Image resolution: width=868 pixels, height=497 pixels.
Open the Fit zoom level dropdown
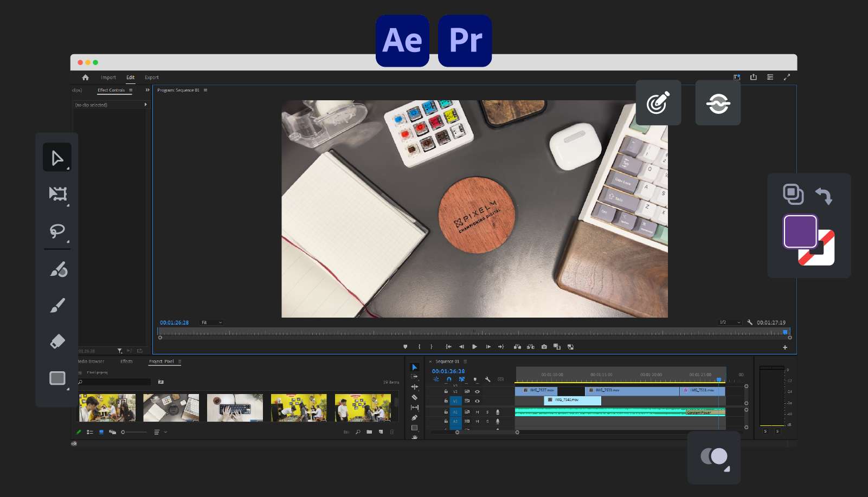(x=211, y=322)
